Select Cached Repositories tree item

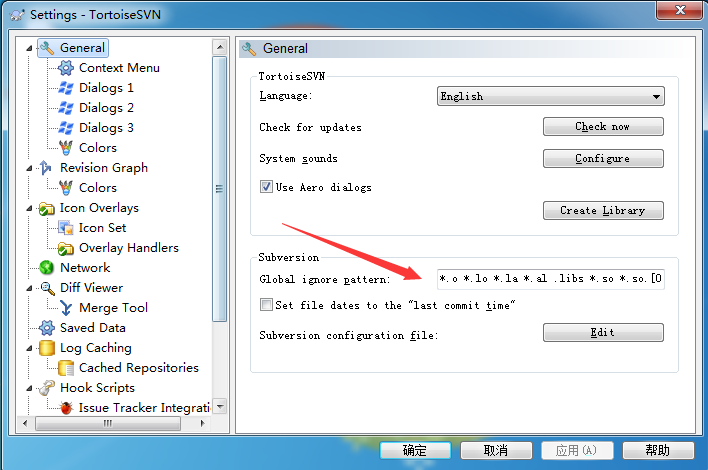(139, 368)
